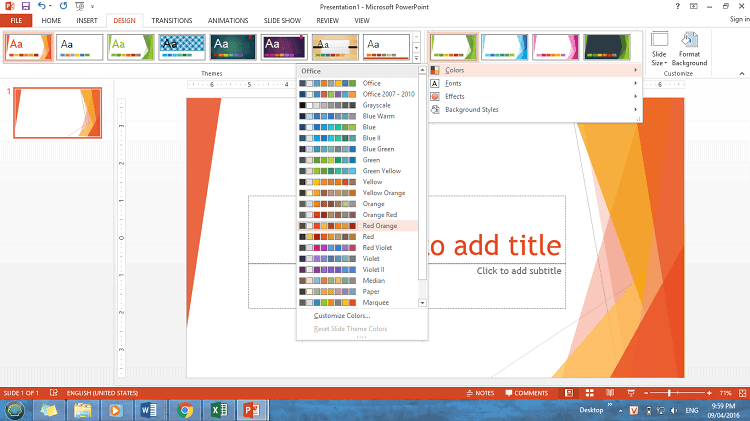
Task: Click the Redo/Repeat icon
Action: [x=63, y=6]
